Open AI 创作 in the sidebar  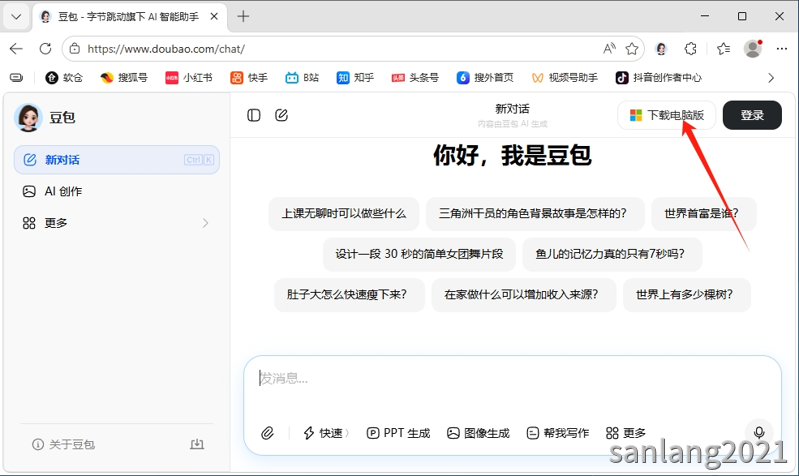[117, 192]
